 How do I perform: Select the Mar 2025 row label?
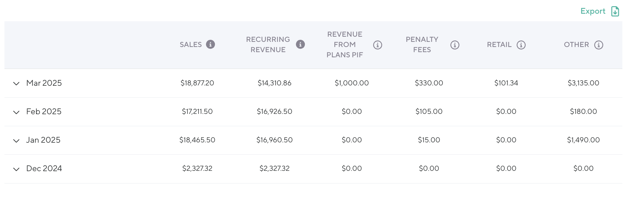coord(44,83)
